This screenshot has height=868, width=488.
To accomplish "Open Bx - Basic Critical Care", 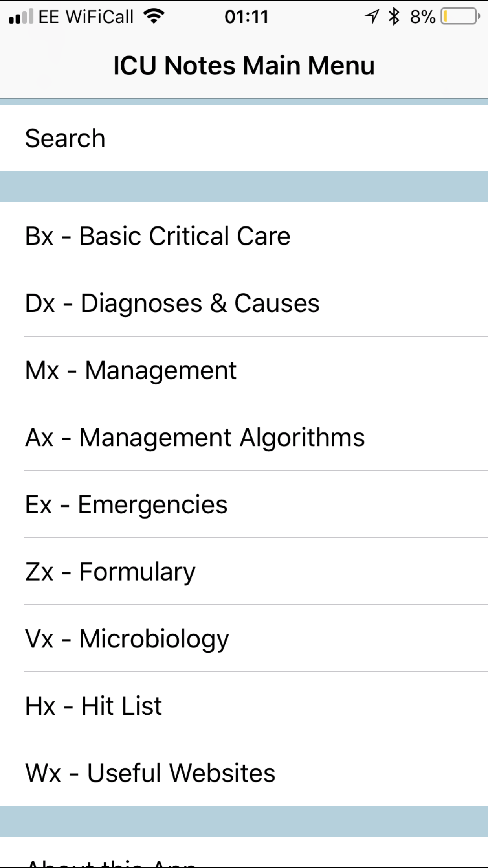I will point(244,236).
